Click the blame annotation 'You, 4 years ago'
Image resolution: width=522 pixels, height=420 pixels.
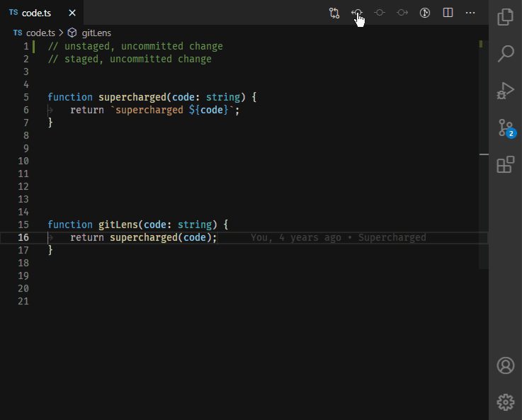click(296, 237)
